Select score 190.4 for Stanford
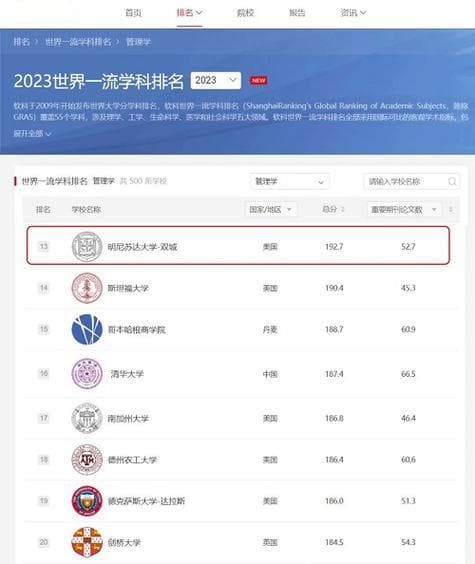The image size is (475, 564). pos(334,288)
